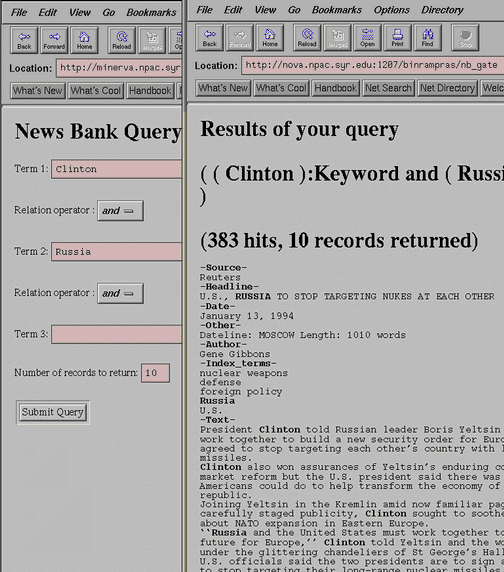Image resolution: width=504 pixels, height=572 pixels.
Task: Click What's Cool in News Bank Query window
Action: click(96, 90)
